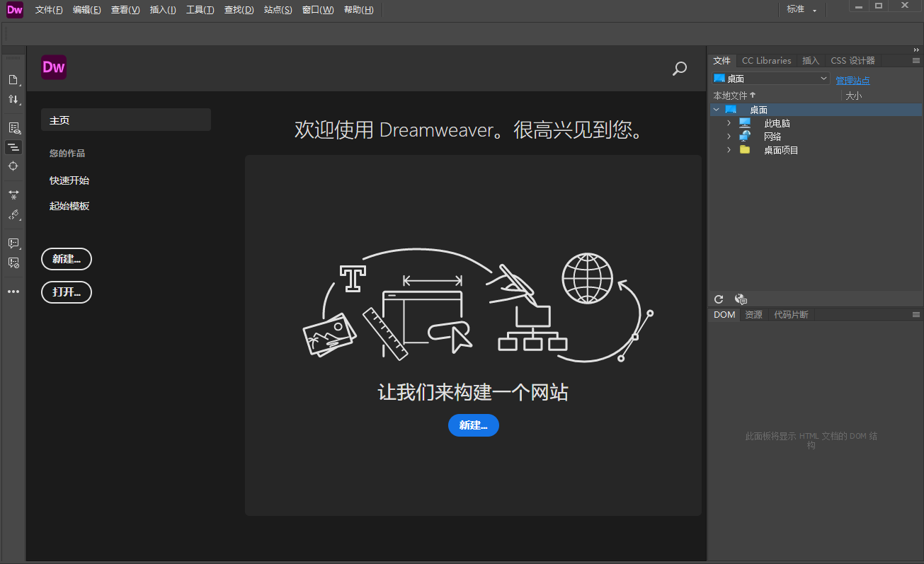Select the 桌面项目 row in file tree
Viewport: 924px width, 564px height.
[816, 150]
